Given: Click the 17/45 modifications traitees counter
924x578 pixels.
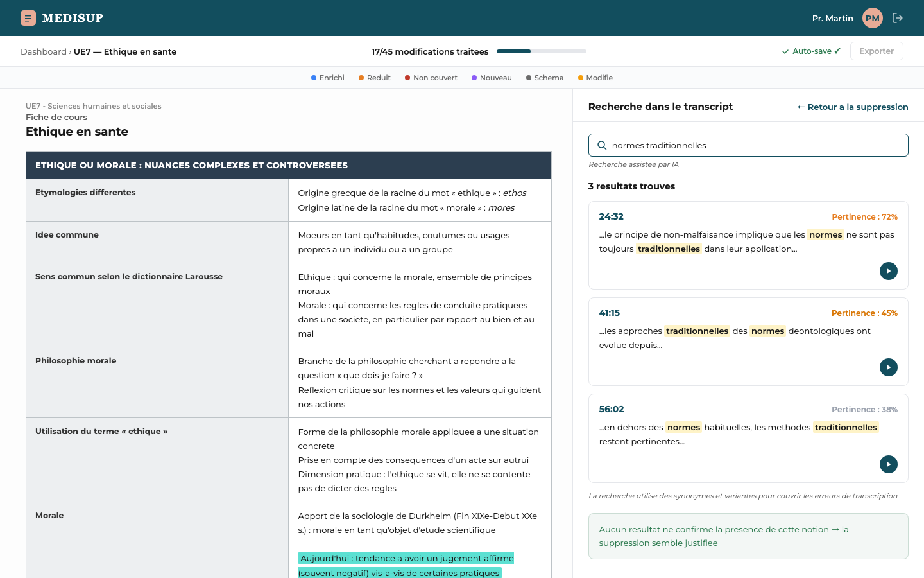Looking at the screenshot, I should click(x=430, y=51).
